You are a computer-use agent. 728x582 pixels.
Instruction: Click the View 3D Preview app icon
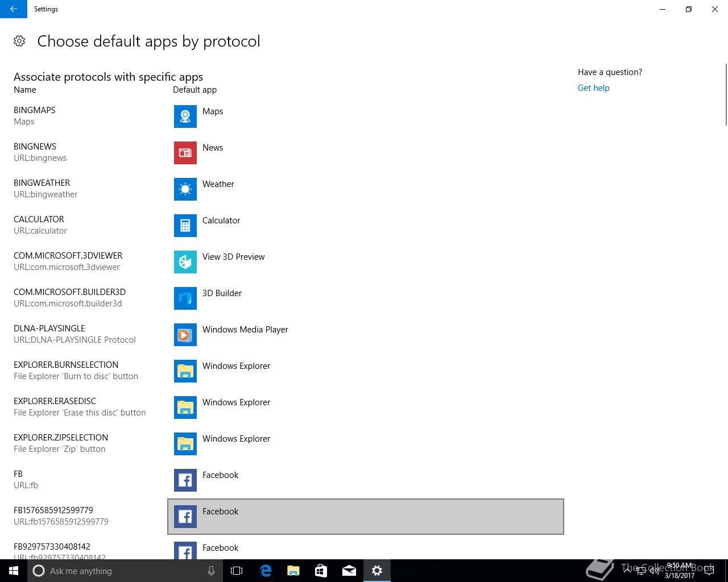[x=185, y=262]
